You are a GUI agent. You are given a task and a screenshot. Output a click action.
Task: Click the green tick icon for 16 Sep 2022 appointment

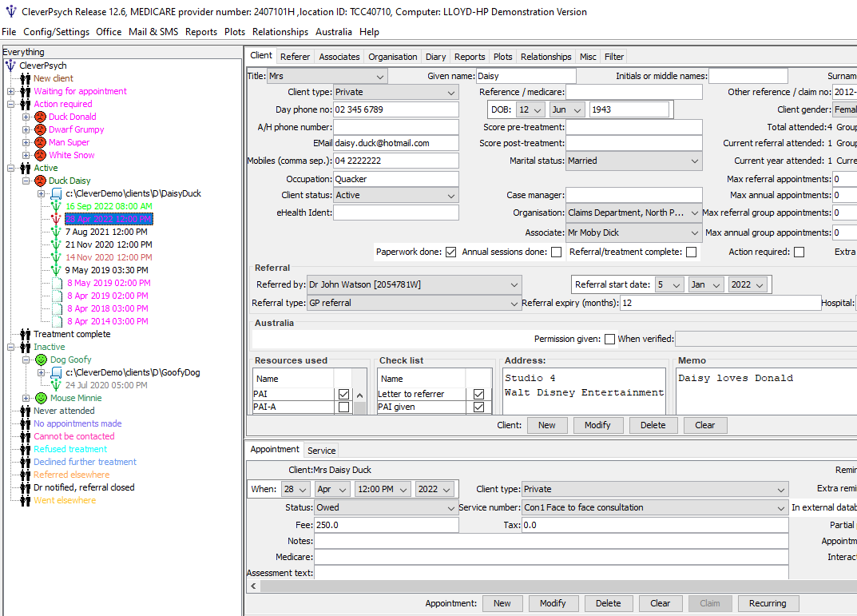tap(55, 205)
